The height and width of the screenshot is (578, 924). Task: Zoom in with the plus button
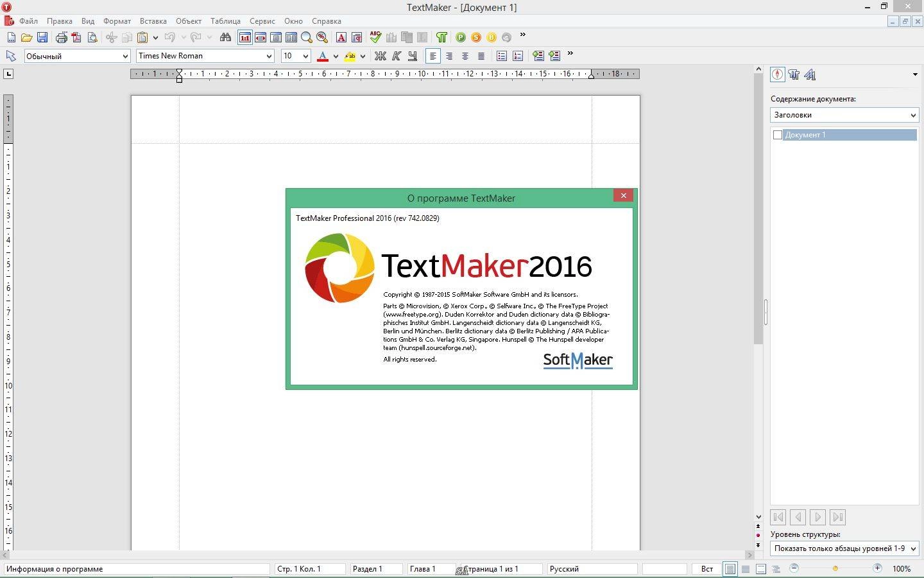(x=877, y=568)
